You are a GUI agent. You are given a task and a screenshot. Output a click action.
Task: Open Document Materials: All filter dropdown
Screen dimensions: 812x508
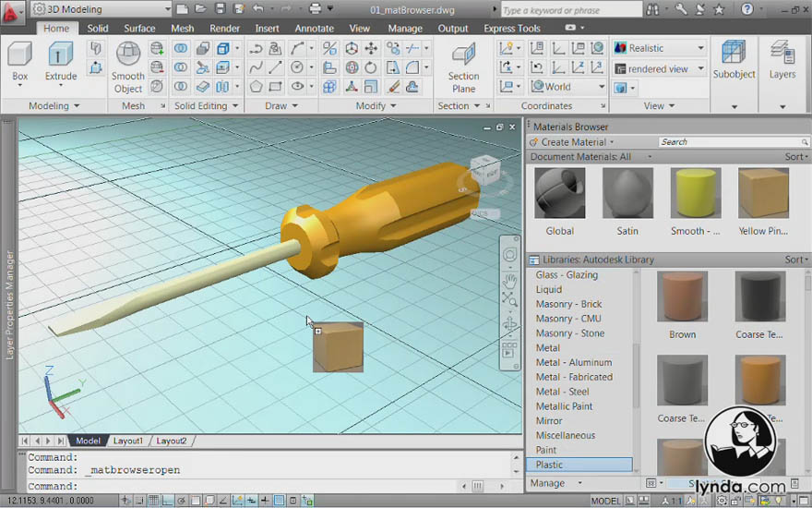[x=591, y=156]
